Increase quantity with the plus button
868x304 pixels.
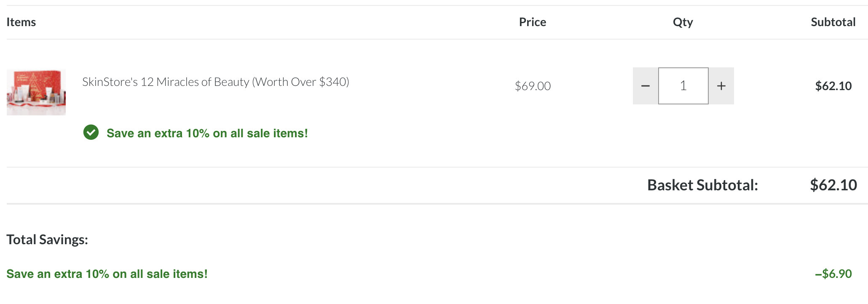point(721,86)
